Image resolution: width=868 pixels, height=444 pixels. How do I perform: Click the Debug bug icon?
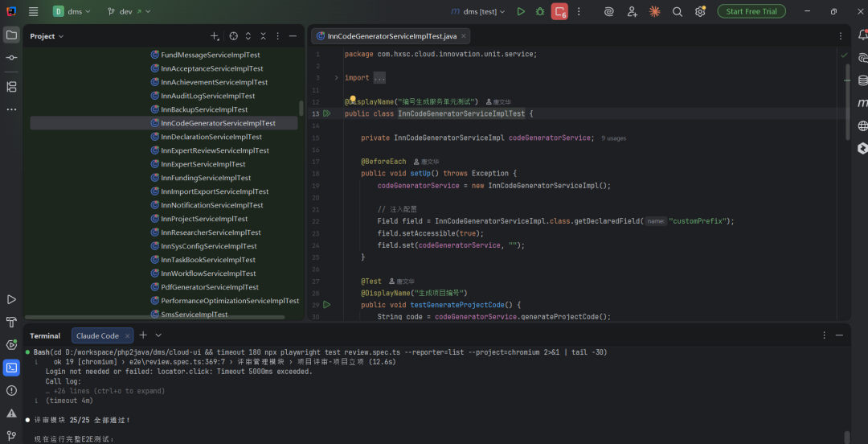pyautogui.click(x=540, y=11)
